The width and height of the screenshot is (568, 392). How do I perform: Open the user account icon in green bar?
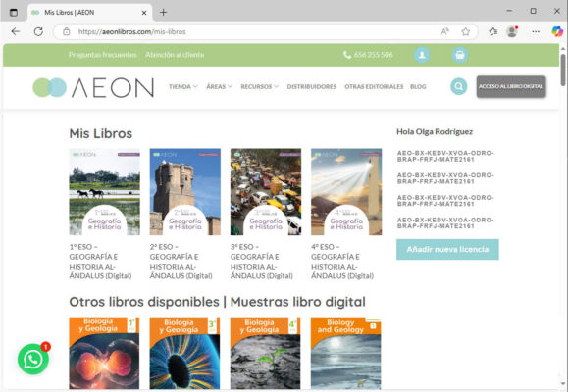click(x=422, y=55)
